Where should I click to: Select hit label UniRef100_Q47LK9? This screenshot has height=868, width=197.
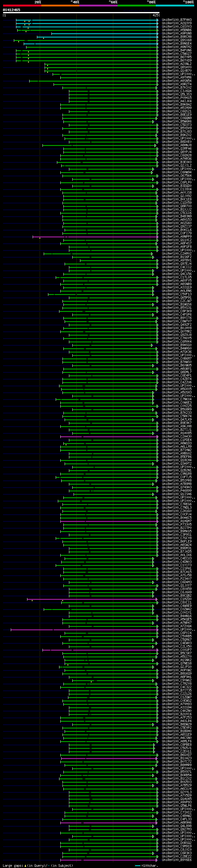177,419
